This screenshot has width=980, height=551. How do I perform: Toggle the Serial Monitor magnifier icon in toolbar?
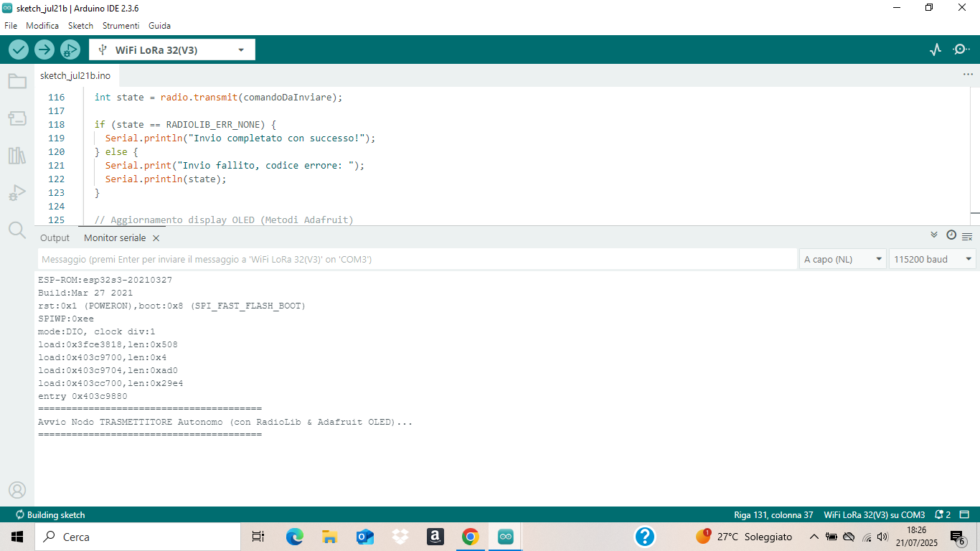click(x=961, y=50)
